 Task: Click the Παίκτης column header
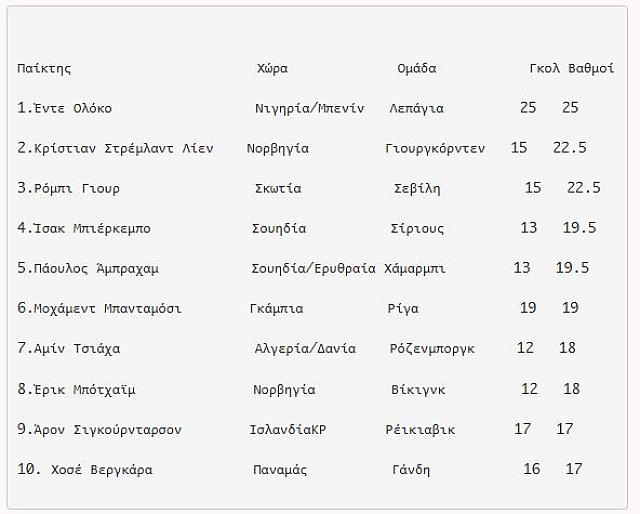click(44, 68)
